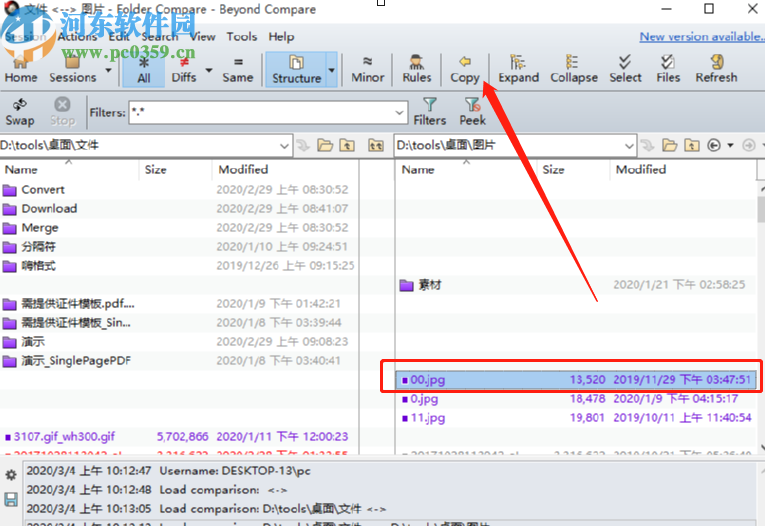The width and height of the screenshot is (765, 526).
Task: Click the log panel gear settings icon
Action: [11, 474]
